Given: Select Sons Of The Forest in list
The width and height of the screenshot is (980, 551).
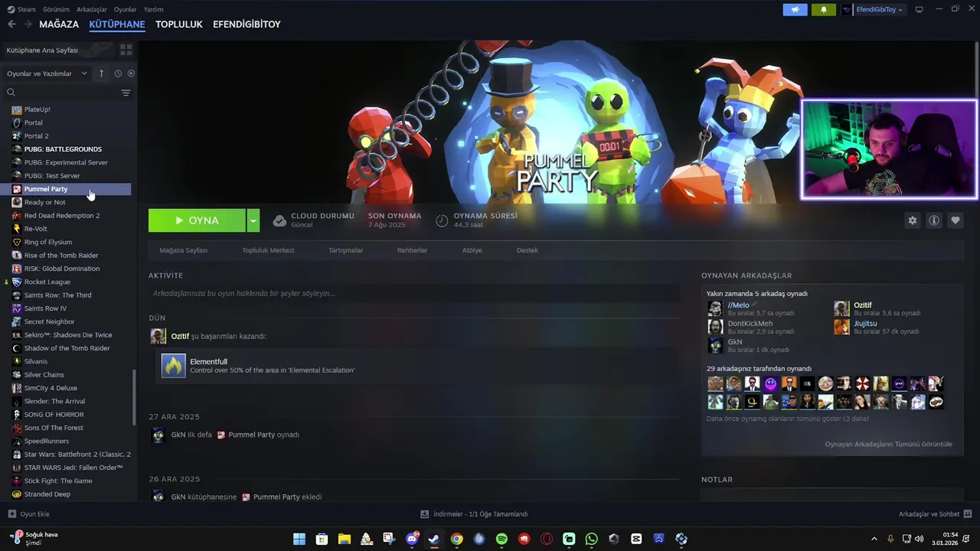Looking at the screenshot, I should [54, 428].
